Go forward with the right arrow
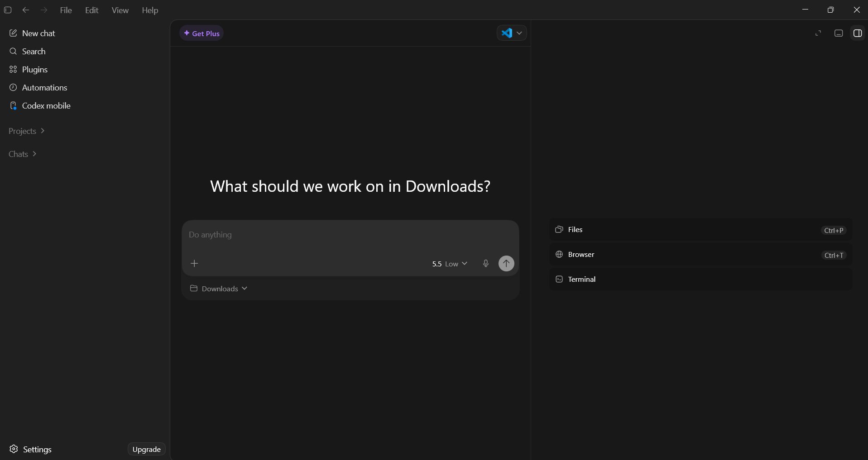868x460 pixels. (44, 10)
